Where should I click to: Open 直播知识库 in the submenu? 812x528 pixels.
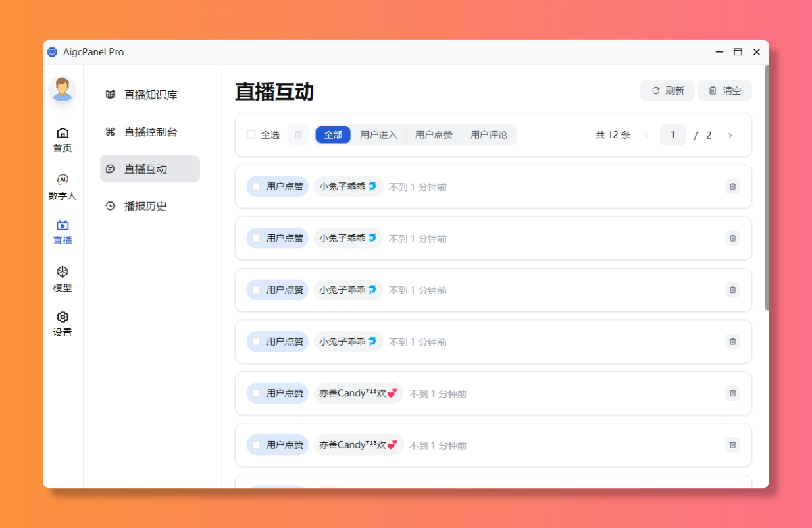150,95
